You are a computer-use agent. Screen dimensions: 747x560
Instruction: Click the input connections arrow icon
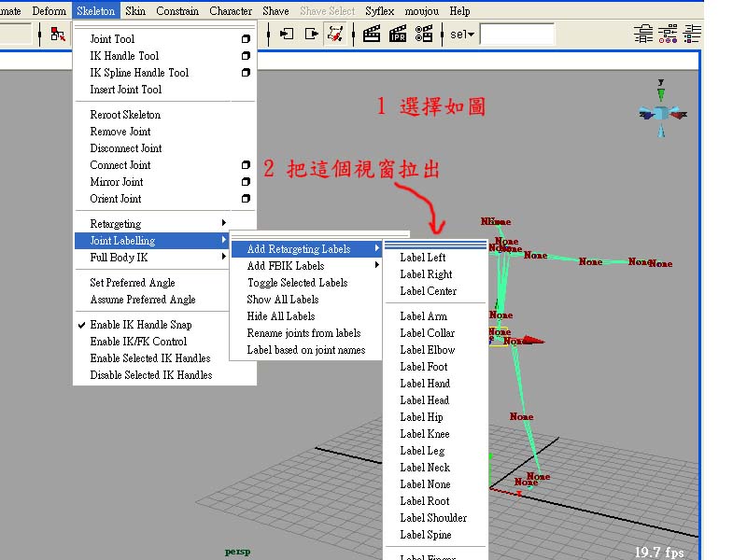287,34
